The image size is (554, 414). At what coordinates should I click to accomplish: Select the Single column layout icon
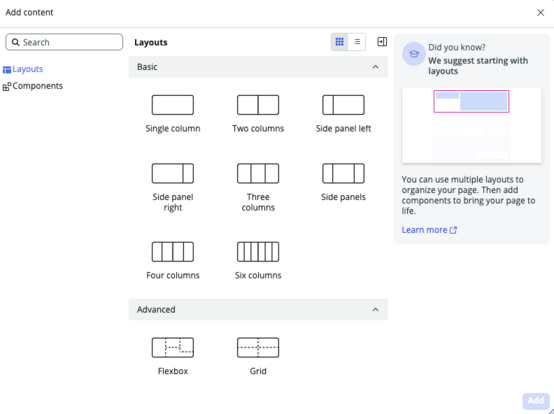point(173,105)
